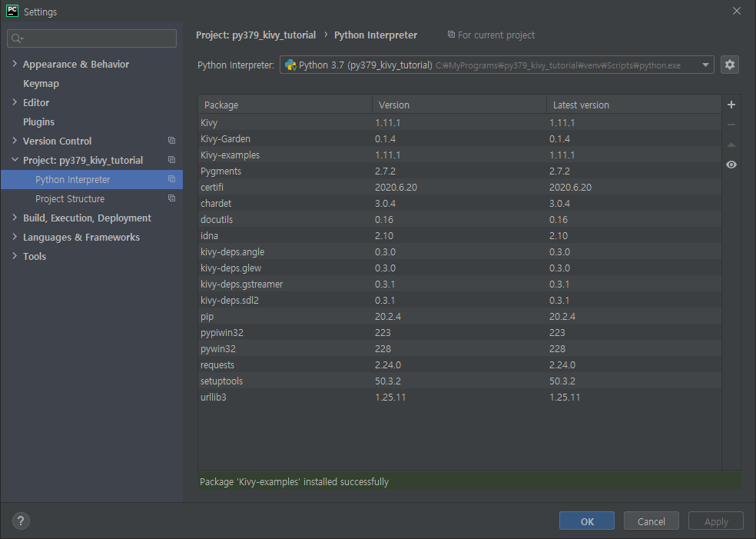The height and width of the screenshot is (539, 756).
Task: Click project-level icon beside Project: py379_kivy_tutorial
Action: [171, 160]
